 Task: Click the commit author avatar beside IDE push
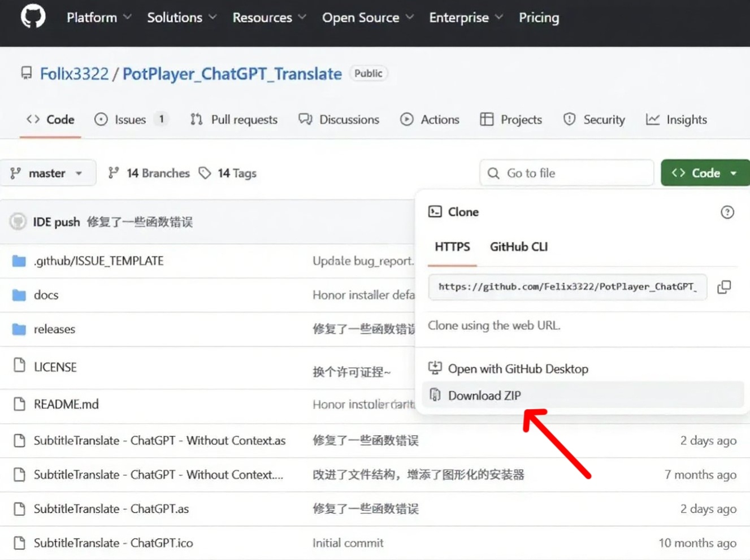coord(18,222)
